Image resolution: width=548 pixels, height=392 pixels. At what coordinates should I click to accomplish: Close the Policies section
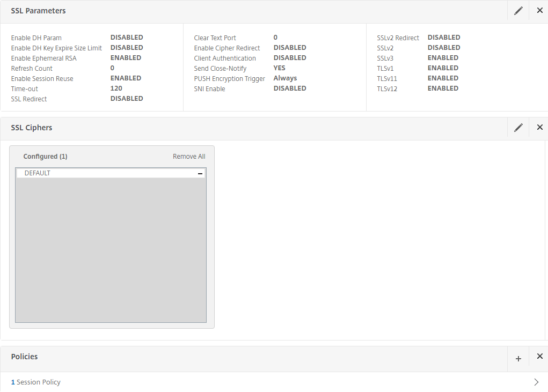(539, 357)
